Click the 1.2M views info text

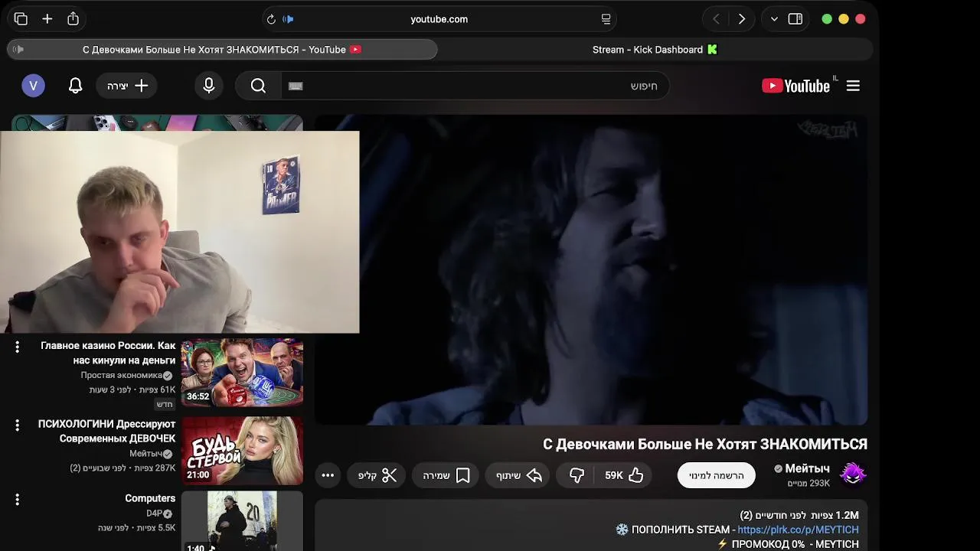(799, 515)
